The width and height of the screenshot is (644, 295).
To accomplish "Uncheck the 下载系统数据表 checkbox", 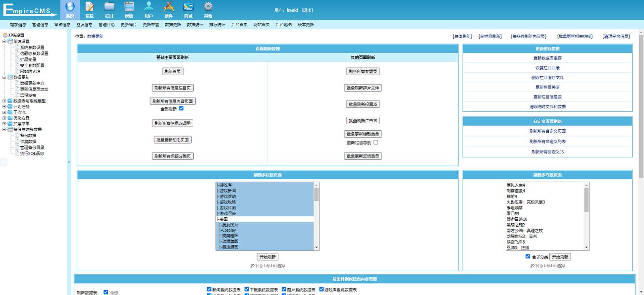I will [247, 290].
